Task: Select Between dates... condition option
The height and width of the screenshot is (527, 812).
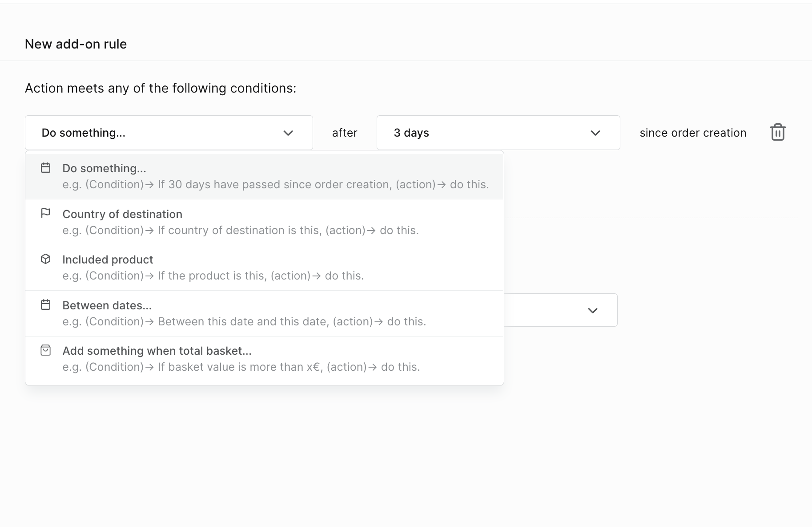Action: (x=265, y=313)
